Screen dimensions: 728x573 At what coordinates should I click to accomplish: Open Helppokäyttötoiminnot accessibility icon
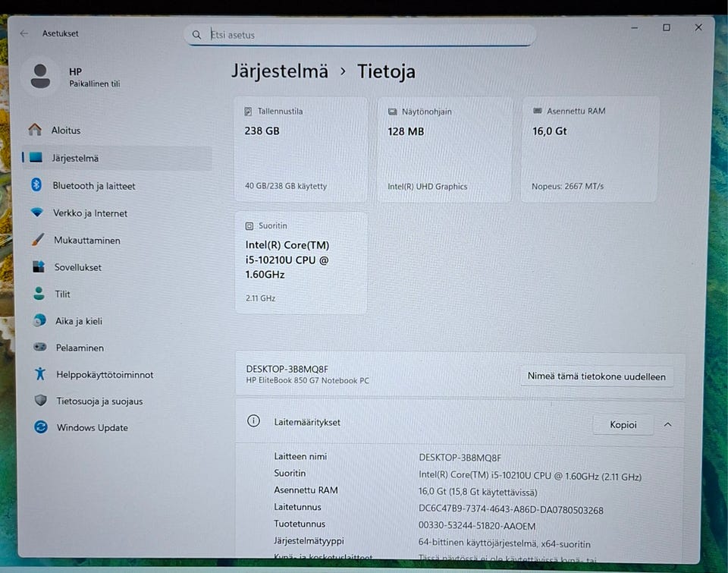40,373
